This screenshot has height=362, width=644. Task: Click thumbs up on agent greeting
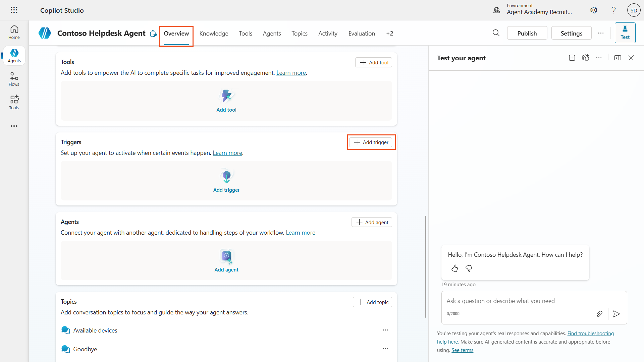pos(454,268)
